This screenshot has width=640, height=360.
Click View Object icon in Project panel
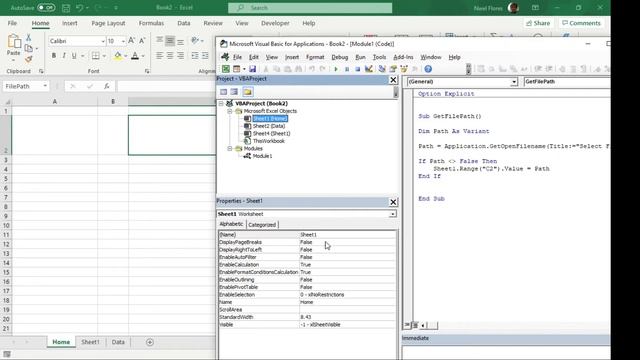[x=234, y=92]
